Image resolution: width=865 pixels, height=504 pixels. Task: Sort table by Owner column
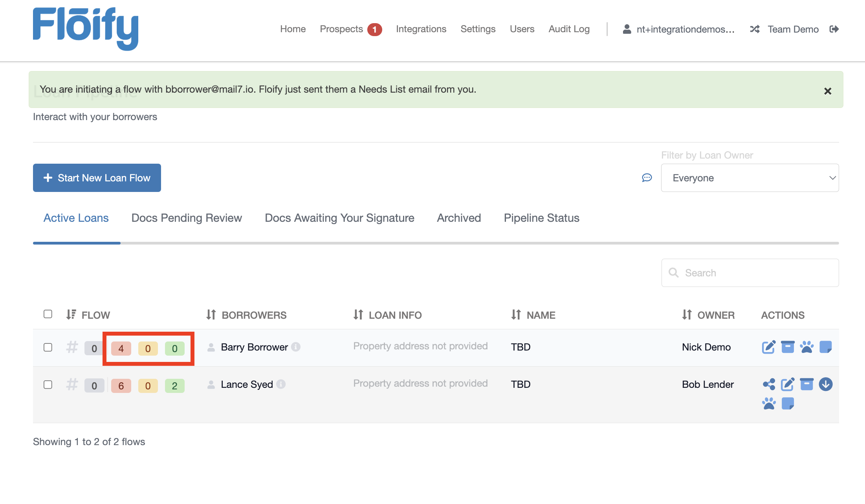click(x=708, y=315)
